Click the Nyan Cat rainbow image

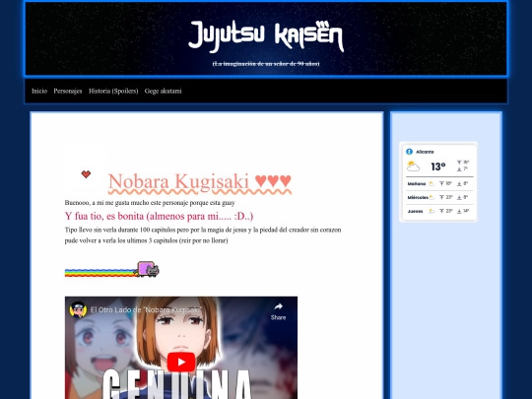pos(112,269)
